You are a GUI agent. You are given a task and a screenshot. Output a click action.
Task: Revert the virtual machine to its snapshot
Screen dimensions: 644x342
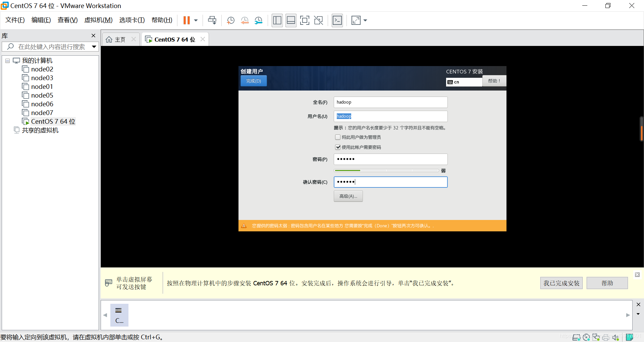245,20
